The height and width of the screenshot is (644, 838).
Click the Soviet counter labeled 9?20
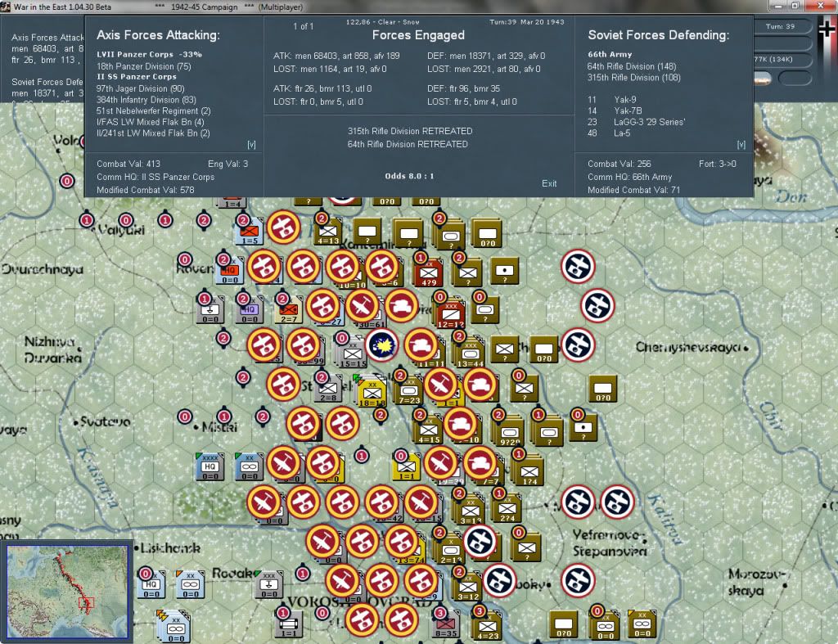click(509, 430)
